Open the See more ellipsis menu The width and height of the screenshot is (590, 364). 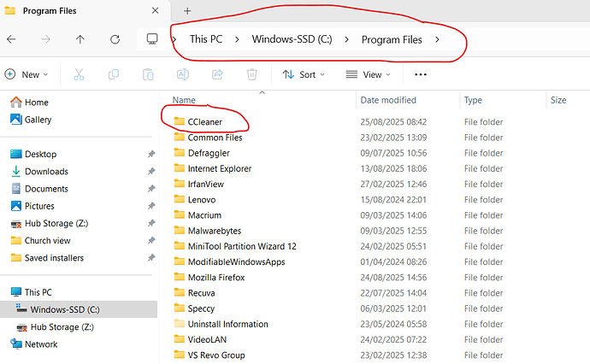[420, 74]
